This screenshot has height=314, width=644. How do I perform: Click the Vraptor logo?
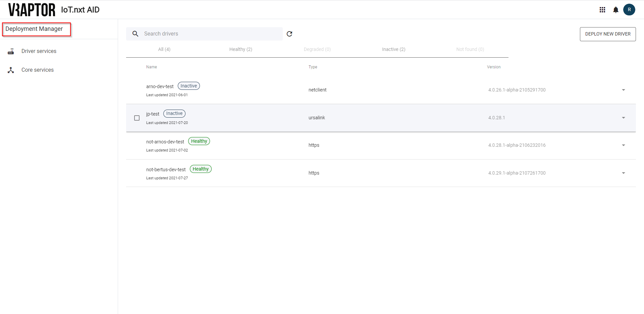click(x=31, y=9)
